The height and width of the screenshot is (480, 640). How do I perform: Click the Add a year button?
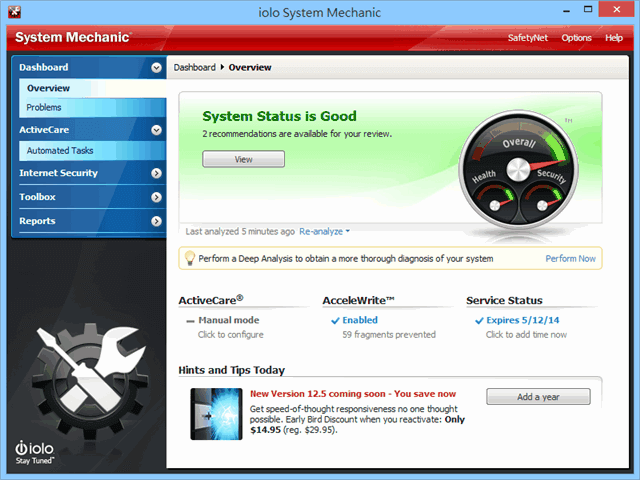538,397
